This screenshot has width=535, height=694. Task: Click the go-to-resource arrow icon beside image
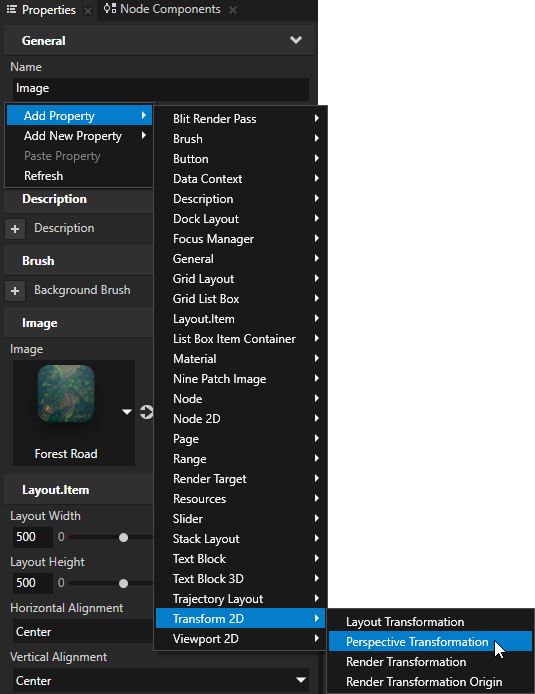pos(146,412)
